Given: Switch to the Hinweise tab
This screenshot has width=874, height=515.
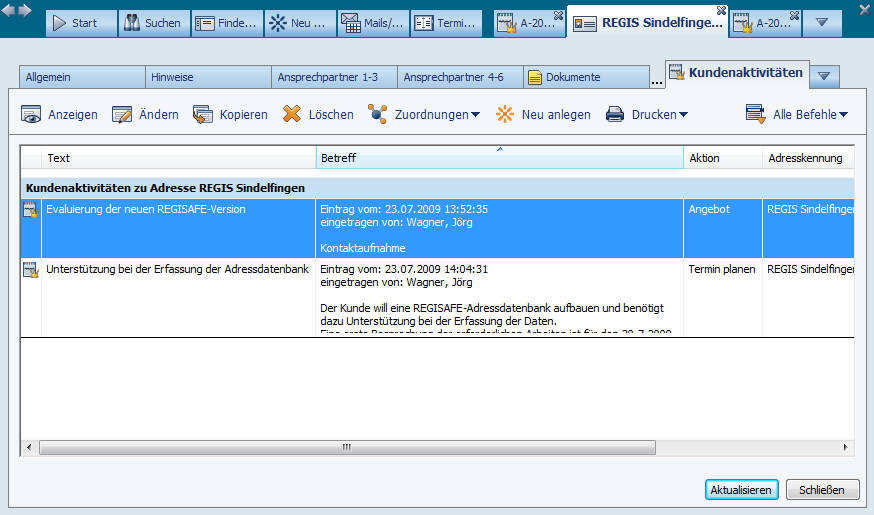Looking at the screenshot, I should [207, 77].
